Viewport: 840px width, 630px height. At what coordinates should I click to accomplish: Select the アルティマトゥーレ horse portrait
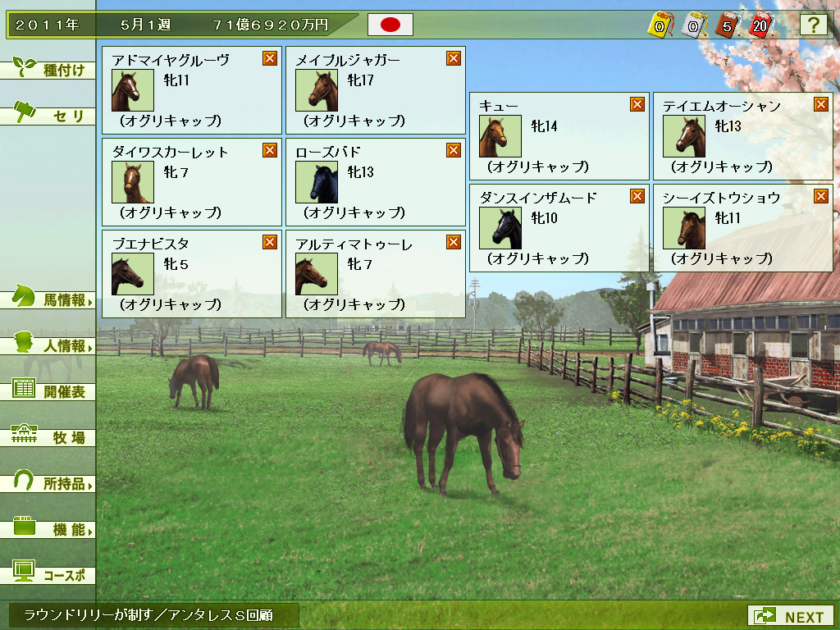(317, 275)
